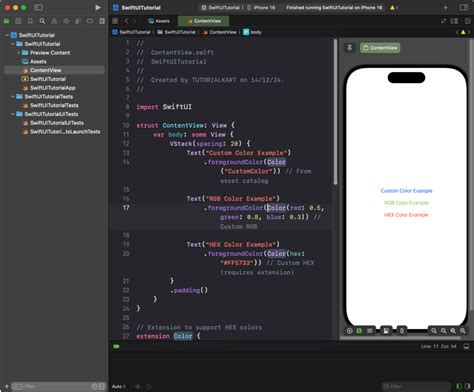This screenshot has height=392, width=474.
Task: Click the add (+) library button in toolbar
Action: (445, 7)
